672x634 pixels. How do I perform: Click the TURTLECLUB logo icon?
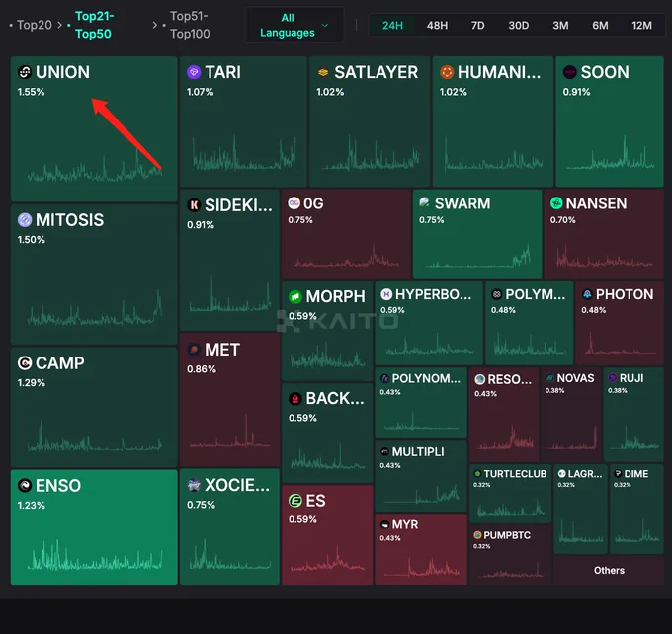click(x=477, y=474)
